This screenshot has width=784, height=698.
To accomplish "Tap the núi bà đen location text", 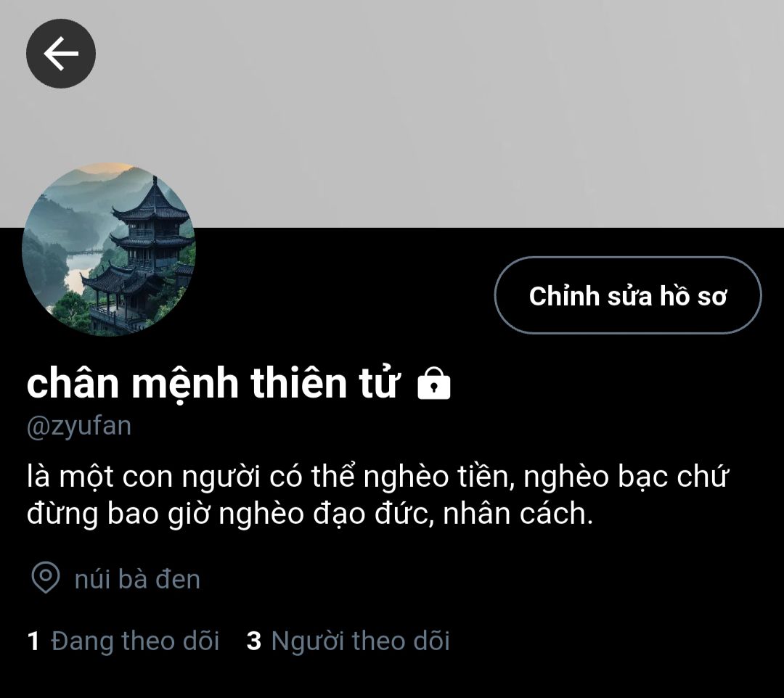I will click(x=137, y=579).
